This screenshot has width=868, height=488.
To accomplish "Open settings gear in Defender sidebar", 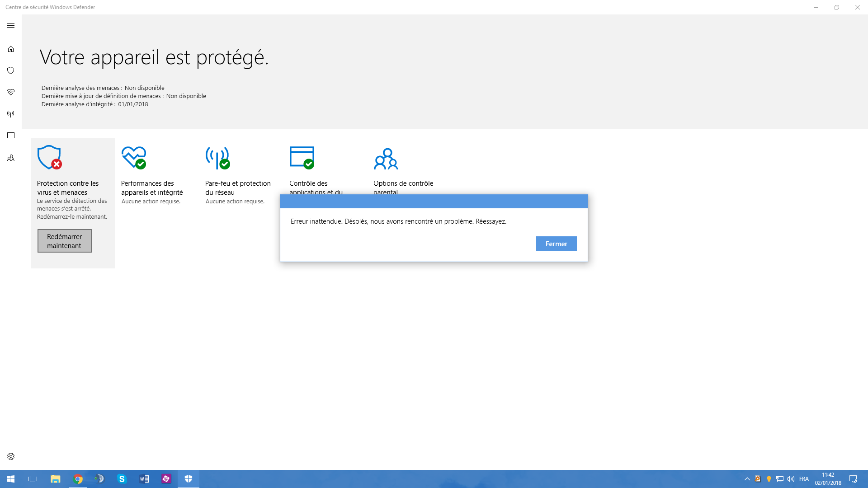I will pyautogui.click(x=11, y=456).
